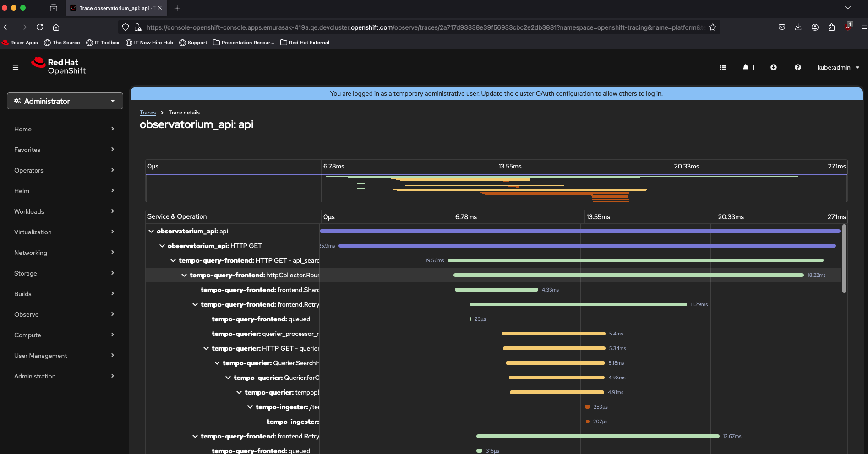The width and height of the screenshot is (868, 454).
Task: Select the 5.4ms querier_processor span bar
Action: pos(553,334)
